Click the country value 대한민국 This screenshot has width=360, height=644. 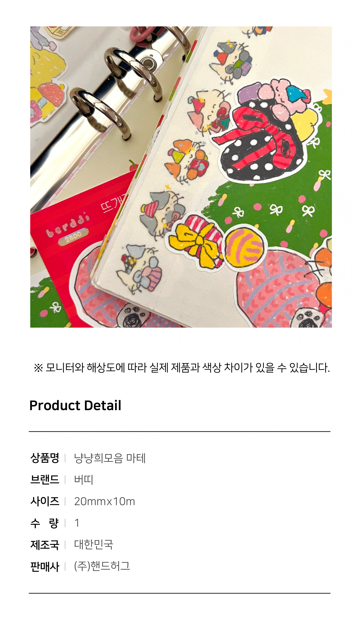tap(94, 545)
